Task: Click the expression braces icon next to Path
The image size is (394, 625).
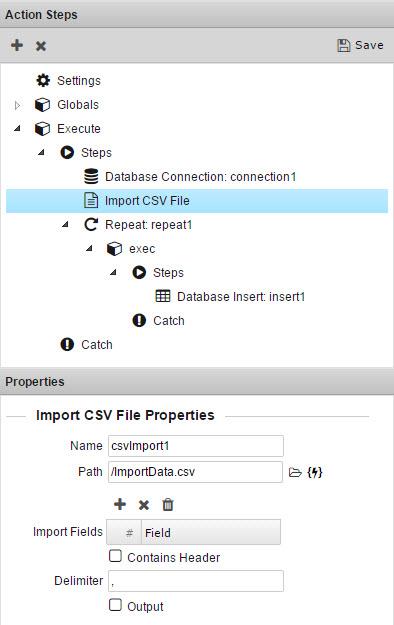Action: [315, 472]
